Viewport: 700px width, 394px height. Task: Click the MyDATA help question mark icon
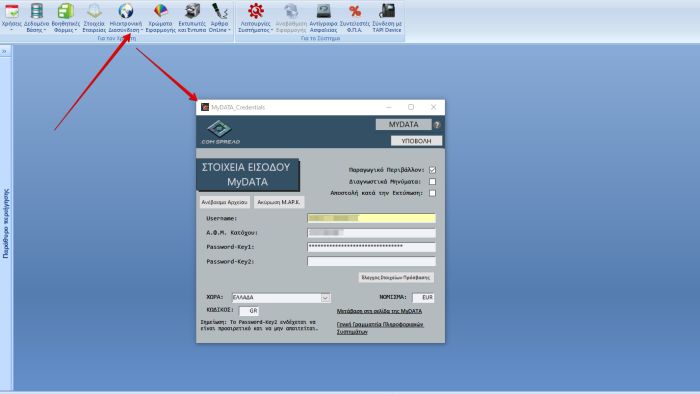[437, 125]
